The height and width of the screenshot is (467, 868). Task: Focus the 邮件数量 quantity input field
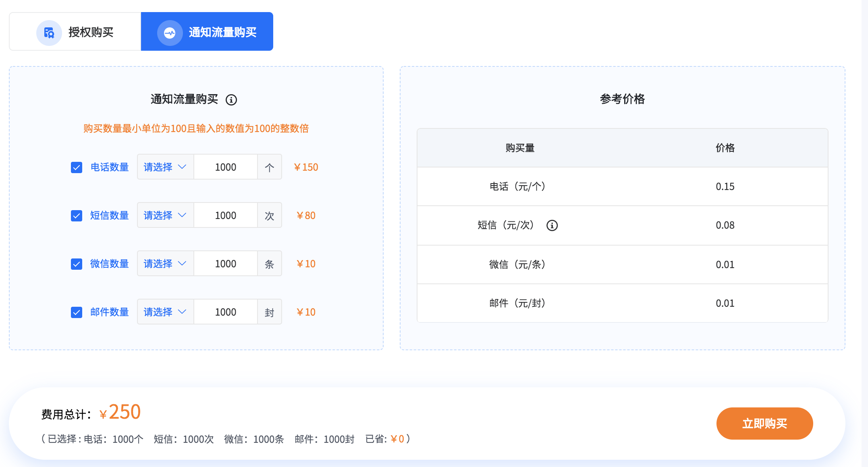pyautogui.click(x=226, y=312)
